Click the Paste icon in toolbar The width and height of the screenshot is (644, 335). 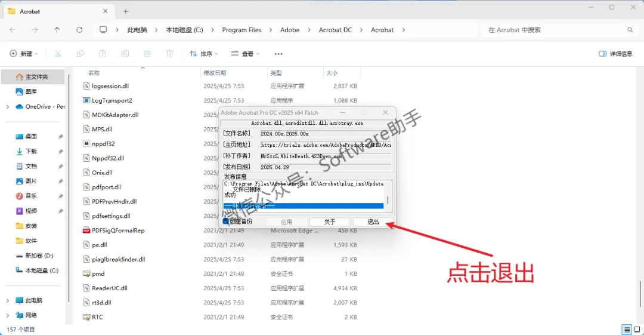click(x=103, y=54)
